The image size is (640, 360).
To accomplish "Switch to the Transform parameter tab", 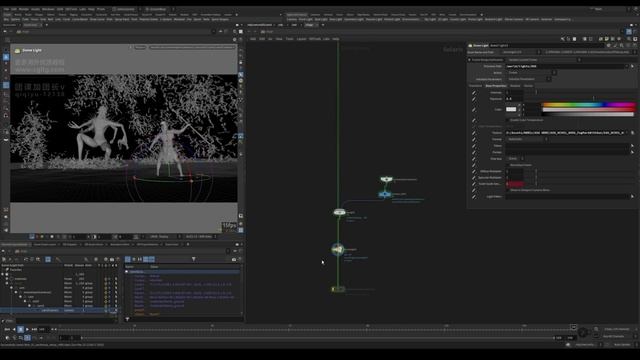I will pos(475,86).
